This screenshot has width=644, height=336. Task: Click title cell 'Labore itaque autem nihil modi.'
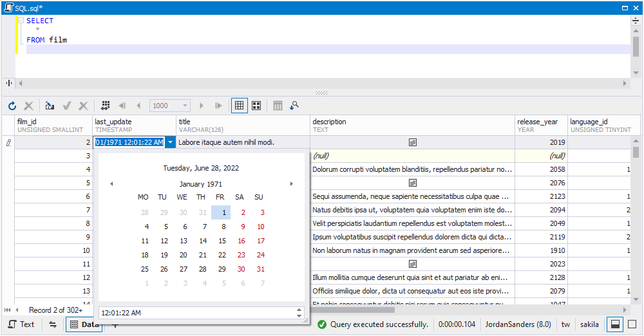[x=243, y=142]
